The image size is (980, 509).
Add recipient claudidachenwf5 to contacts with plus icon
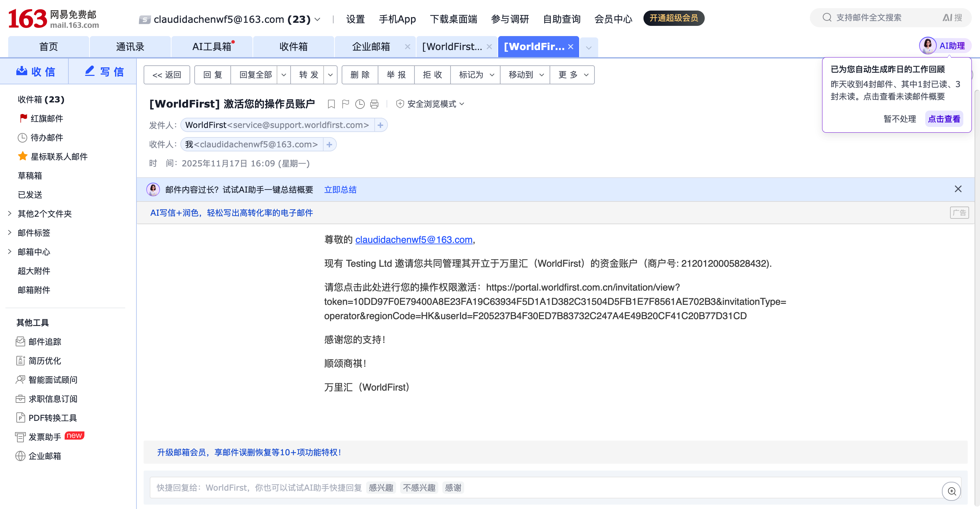[x=329, y=145]
